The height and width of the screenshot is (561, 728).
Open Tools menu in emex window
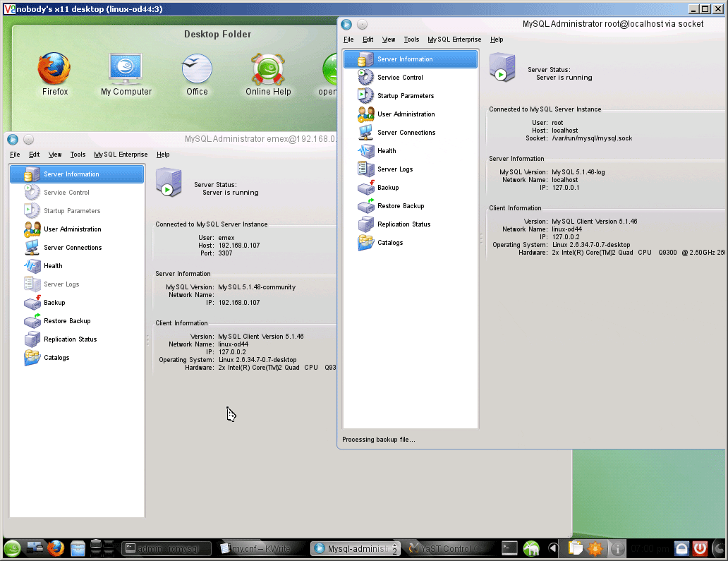click(78, 155)
